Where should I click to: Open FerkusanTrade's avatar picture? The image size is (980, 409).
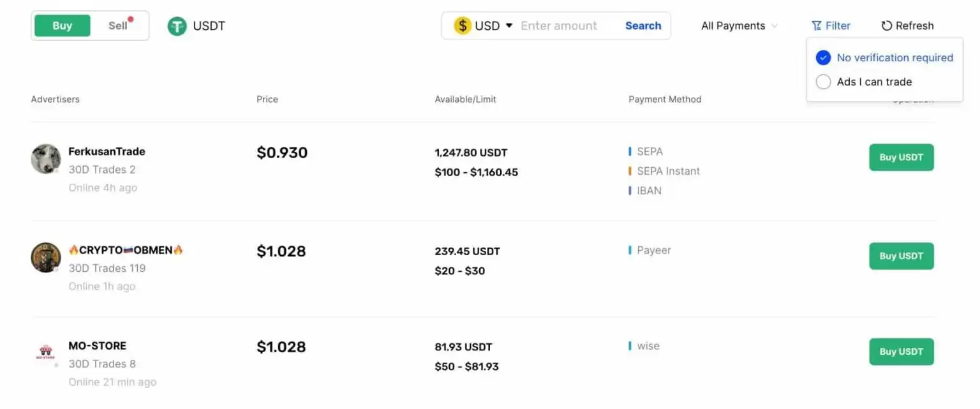pyautogui.click(x=46, y=159)
